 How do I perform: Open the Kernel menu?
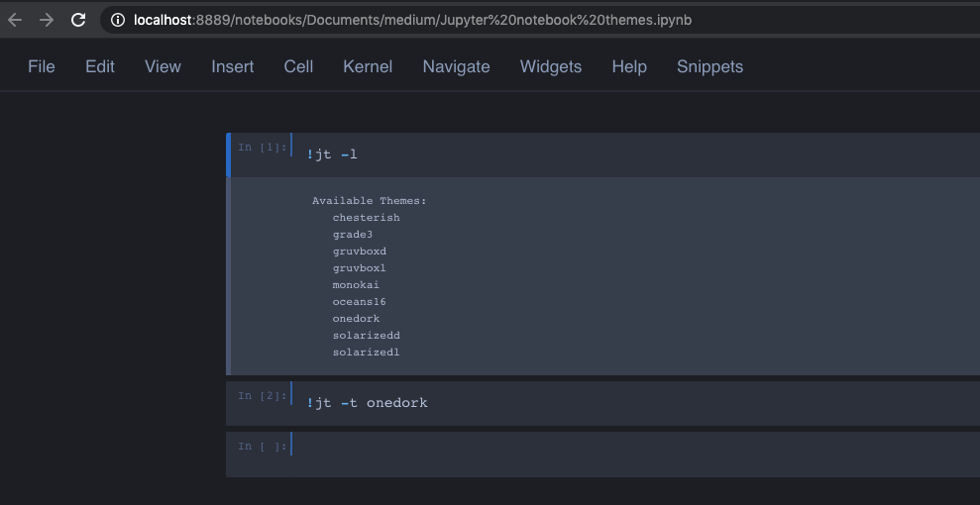coord(368,66)
